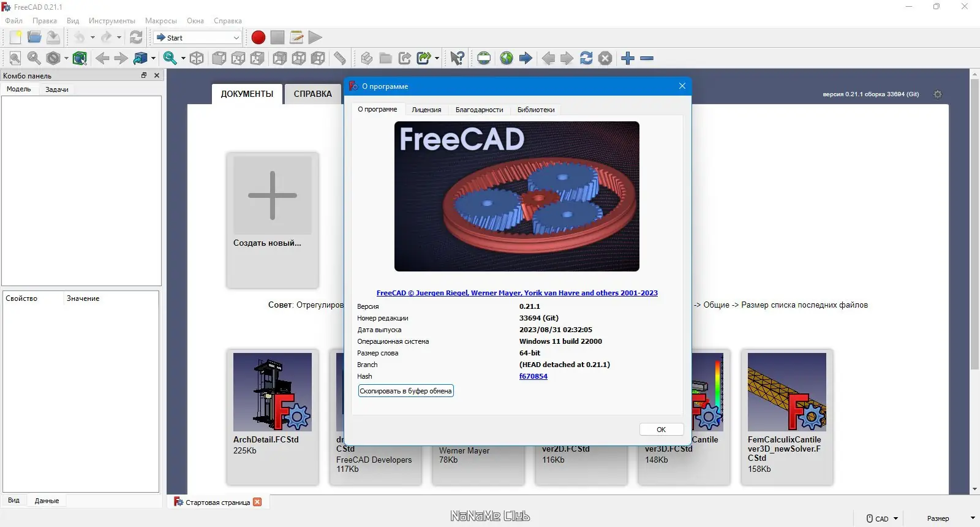The image size is (980, 527).
Task: Click the Create Group folder icon
Action: point(386,58)
